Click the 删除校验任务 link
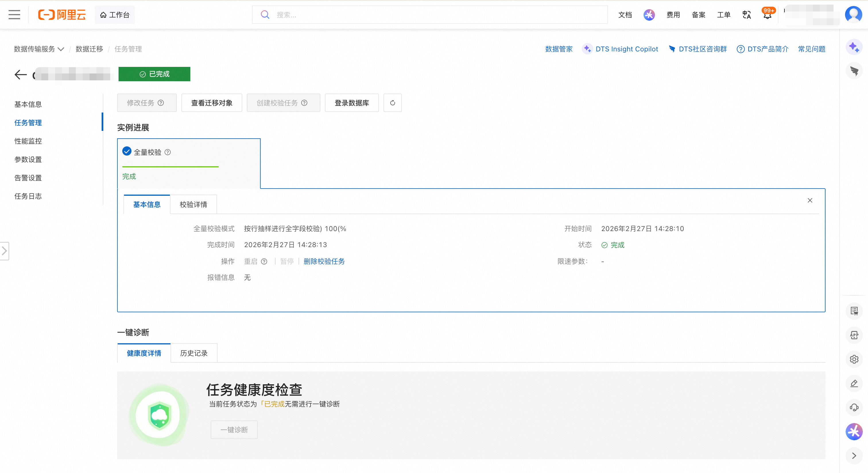This screenshot has width=868, height=473. click(x=324, y=261)
